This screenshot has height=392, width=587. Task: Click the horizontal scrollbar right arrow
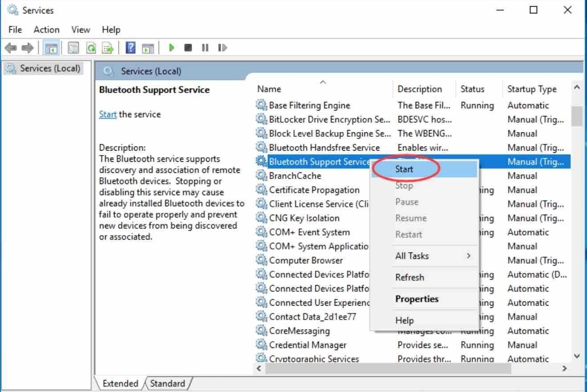coord(565,368)
